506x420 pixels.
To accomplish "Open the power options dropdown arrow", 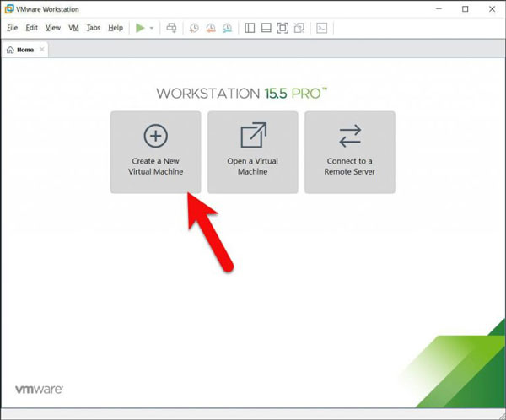I will (152, 28).
